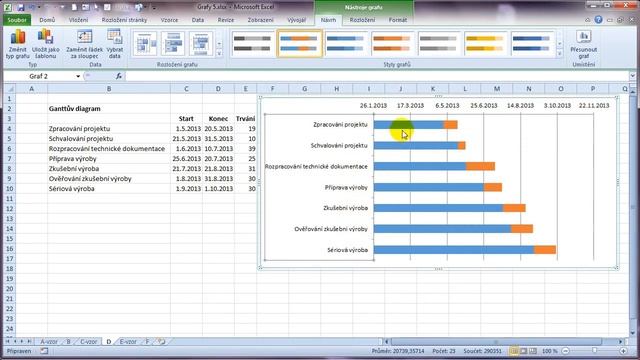This screenshot has height=360, width=640.
Task: Open sheet tab C-vzor
Action: (89, 342)
